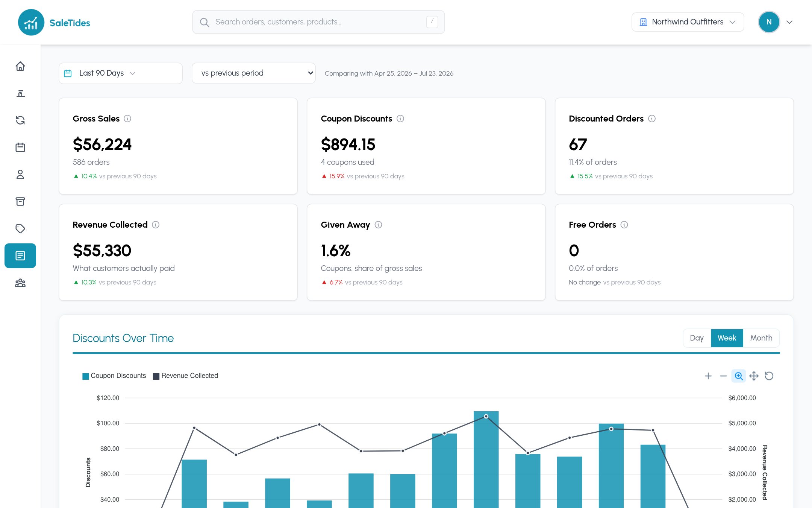Click the SaleTides logo
The image size is (812, 508).
54,23
